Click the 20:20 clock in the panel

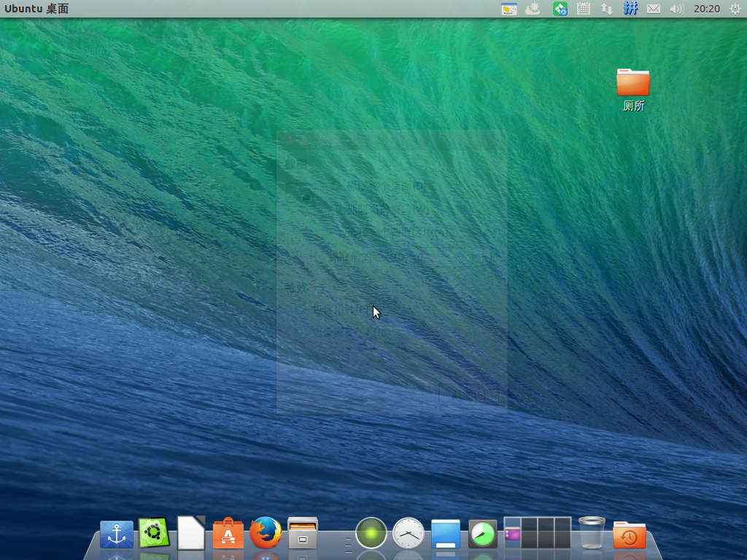click(706, 9)
